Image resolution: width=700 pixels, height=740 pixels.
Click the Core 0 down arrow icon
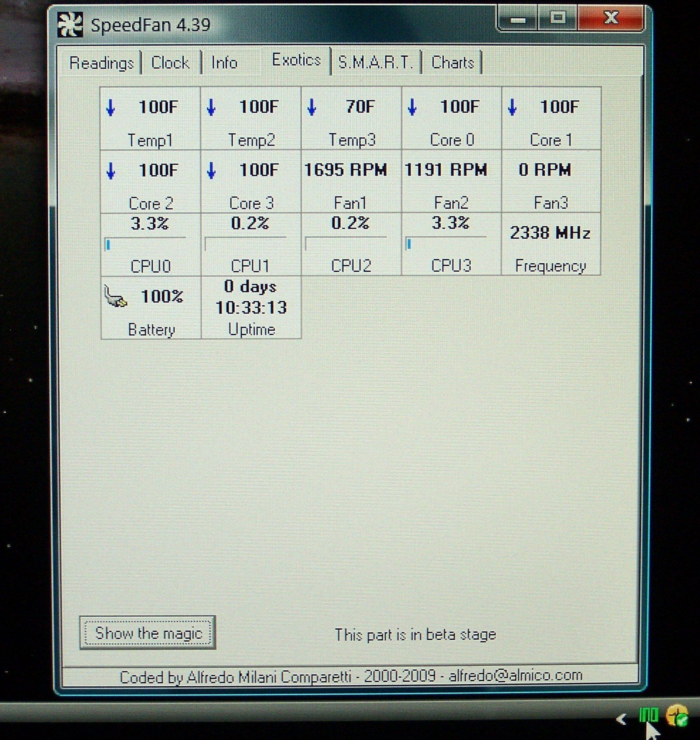coord(412,107)
